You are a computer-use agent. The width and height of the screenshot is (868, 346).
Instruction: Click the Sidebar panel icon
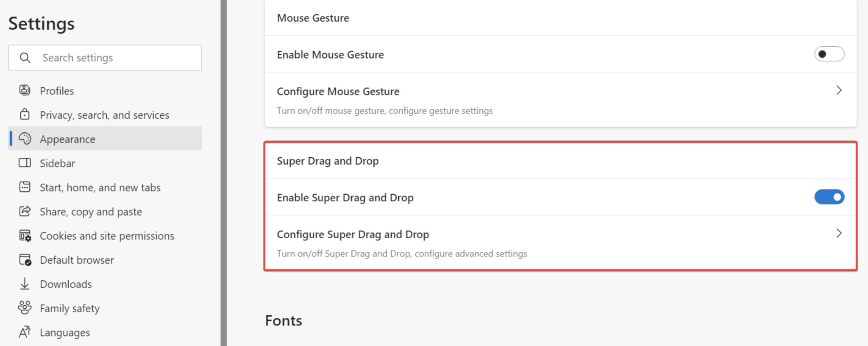(x=25, y=163)
